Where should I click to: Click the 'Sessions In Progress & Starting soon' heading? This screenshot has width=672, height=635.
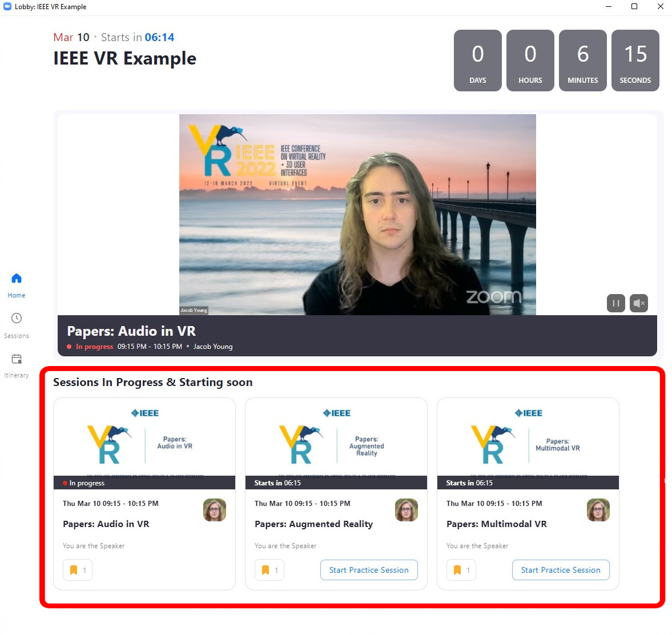tap(152, 382)
